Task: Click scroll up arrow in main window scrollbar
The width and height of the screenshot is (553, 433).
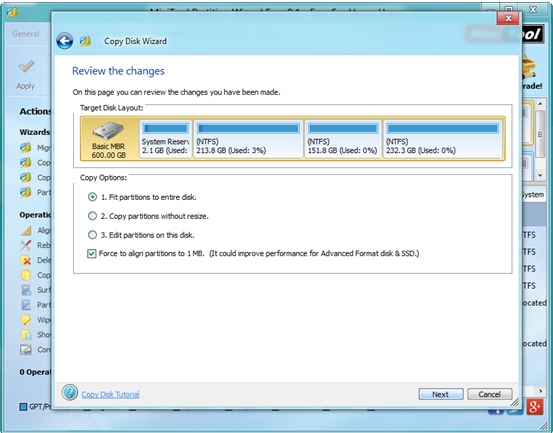Action: pos(540,103)
